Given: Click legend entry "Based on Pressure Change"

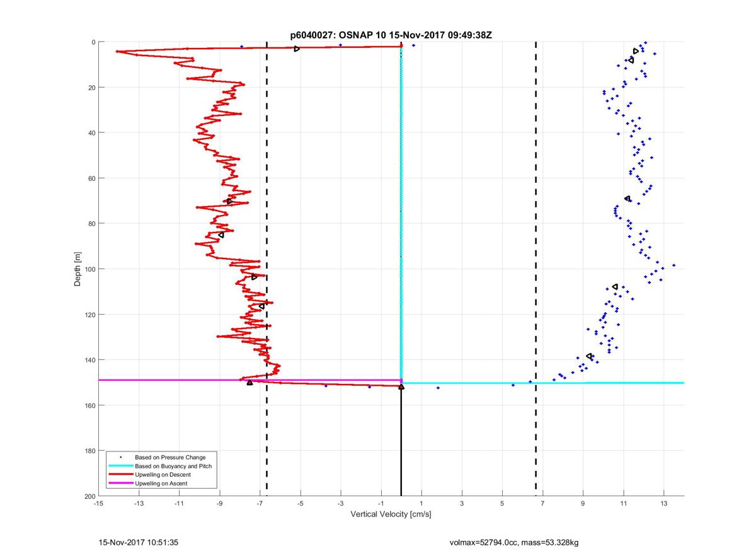Looking at the screenshot, I should point(170,456).
